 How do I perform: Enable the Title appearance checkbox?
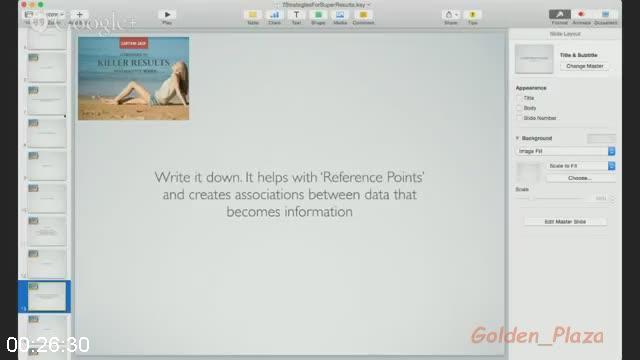(x=520, y=98)
